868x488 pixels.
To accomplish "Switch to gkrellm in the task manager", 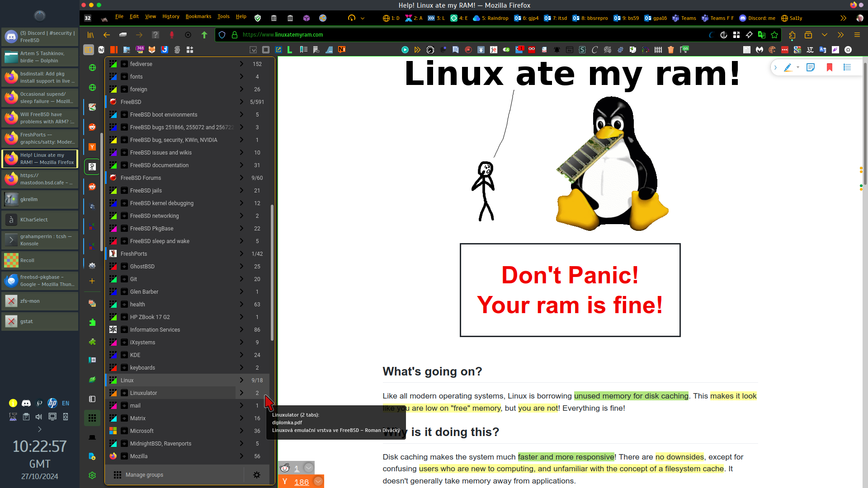I will pos(40,199).
